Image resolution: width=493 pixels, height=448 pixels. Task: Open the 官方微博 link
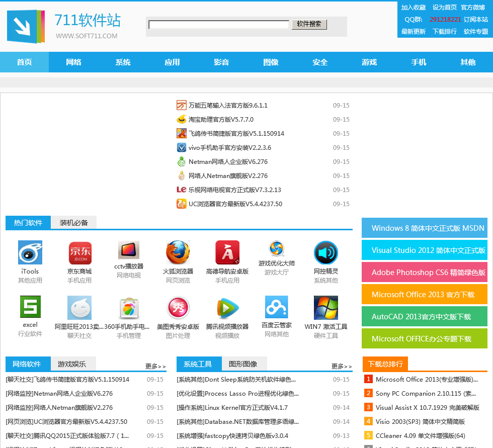pyautogui.click(x=473, y=8)
